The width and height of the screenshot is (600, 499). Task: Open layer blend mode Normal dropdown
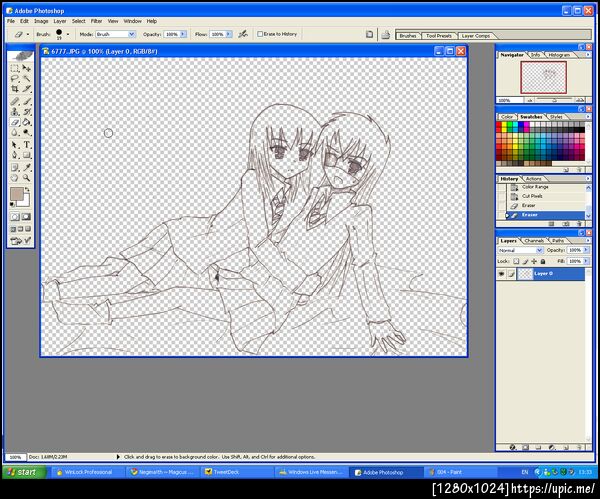coord(520,250)
